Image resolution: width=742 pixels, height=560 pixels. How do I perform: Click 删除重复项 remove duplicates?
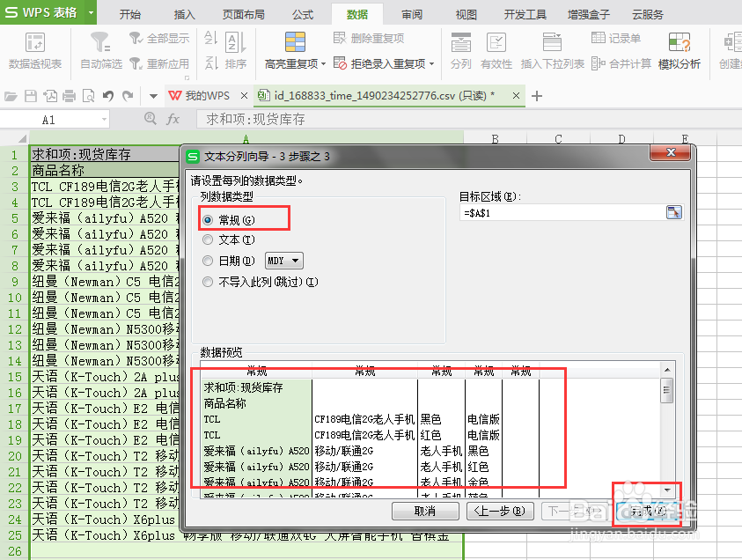pos(369,39)
